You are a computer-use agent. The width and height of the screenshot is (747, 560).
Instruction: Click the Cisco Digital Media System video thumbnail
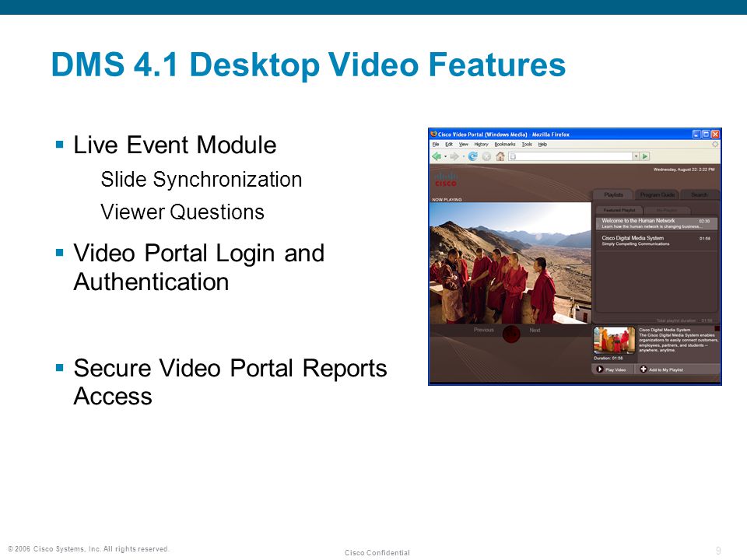pos(614,340)
